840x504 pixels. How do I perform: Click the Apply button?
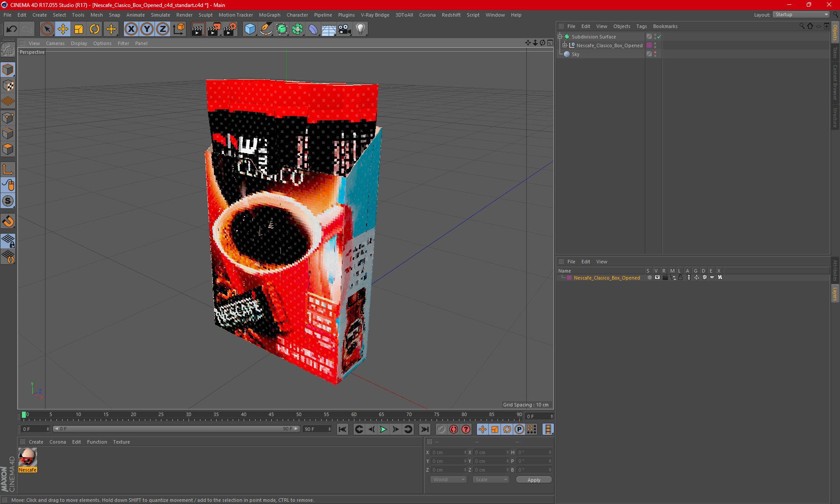[x=534, y=479]
